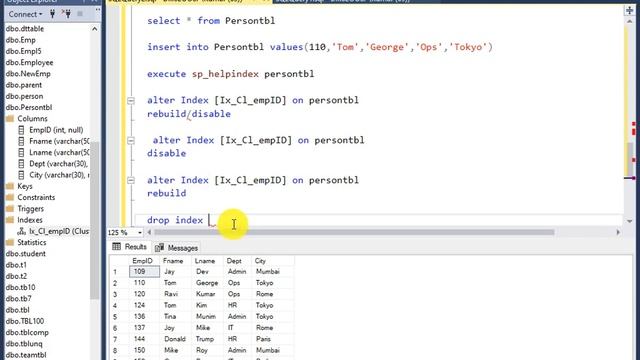The width and height of the screenshot is (640, 360).
Task: Collapse the alter Index disable block
Action: 131,140
